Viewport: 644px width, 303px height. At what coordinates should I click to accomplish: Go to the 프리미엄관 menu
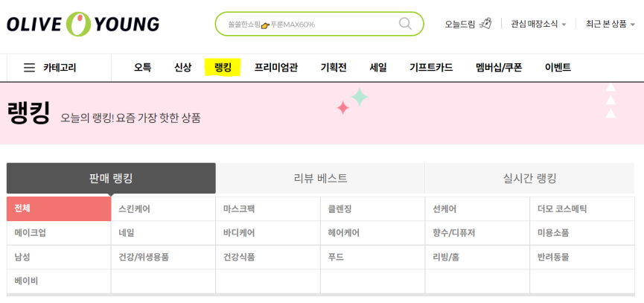click(275, 68)
